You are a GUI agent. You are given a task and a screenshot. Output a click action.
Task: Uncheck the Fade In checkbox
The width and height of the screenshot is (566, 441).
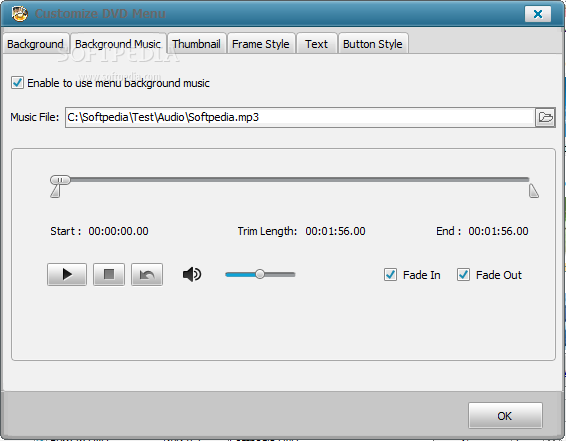(391, 275)
